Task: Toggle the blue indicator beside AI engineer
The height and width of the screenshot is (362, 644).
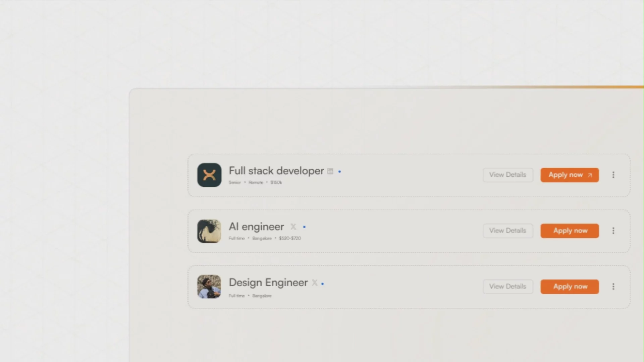Action: point(304,227)
